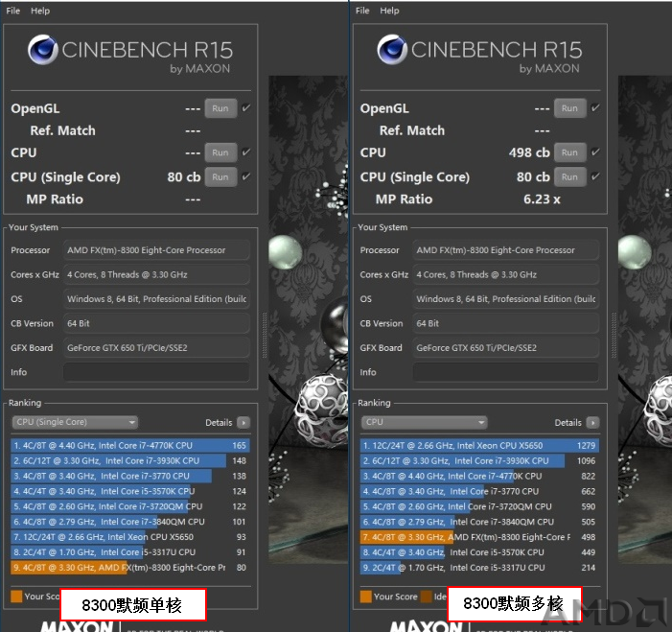Select i7-3770 ranking row scoring 662

479,491
